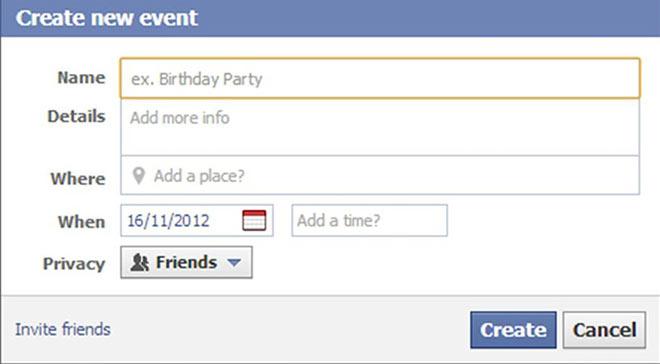Click the empty gray footer area
The width and height of the screenshot is (660, 364).
point(290,329)
